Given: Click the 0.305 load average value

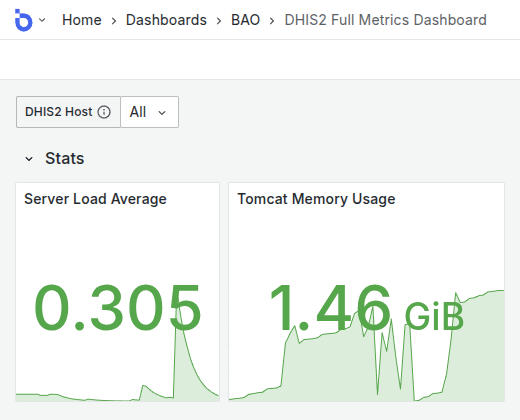Looking at the screenshot, I should (x=117, y=307).
